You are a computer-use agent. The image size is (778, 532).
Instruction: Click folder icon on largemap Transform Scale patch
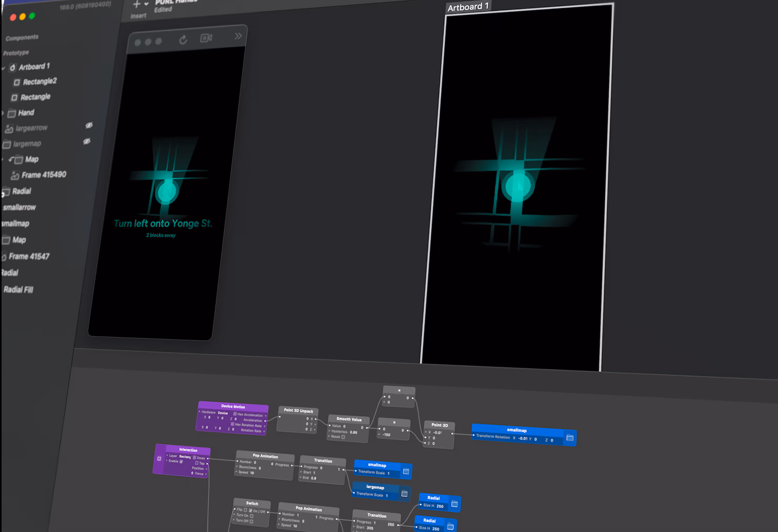coord(404,493)
